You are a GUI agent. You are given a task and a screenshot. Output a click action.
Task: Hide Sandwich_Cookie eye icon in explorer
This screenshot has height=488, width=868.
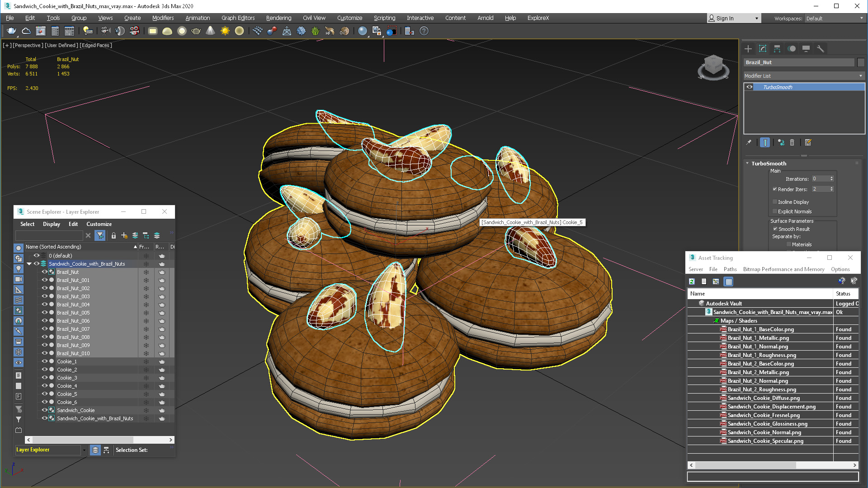coord(45,410)
